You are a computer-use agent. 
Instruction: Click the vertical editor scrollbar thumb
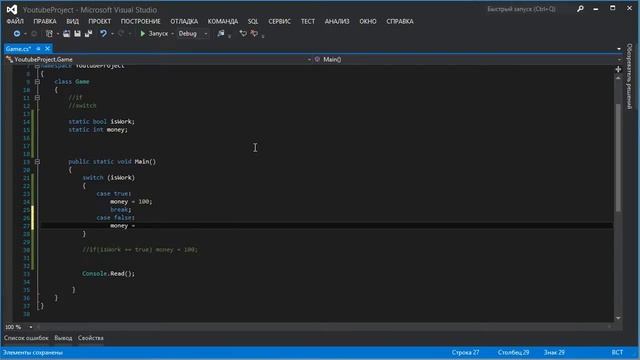[618, 158]
